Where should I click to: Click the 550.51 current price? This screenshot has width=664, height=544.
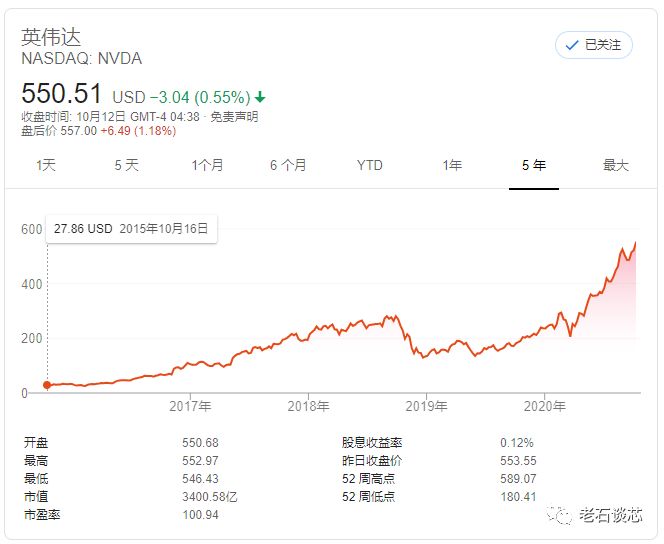point(61,93)
